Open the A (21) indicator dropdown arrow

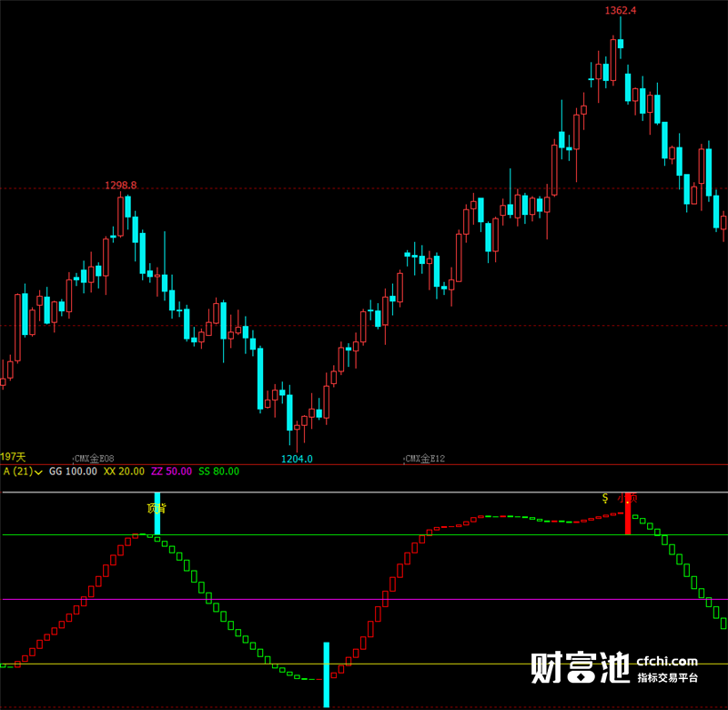click(39, 472)
